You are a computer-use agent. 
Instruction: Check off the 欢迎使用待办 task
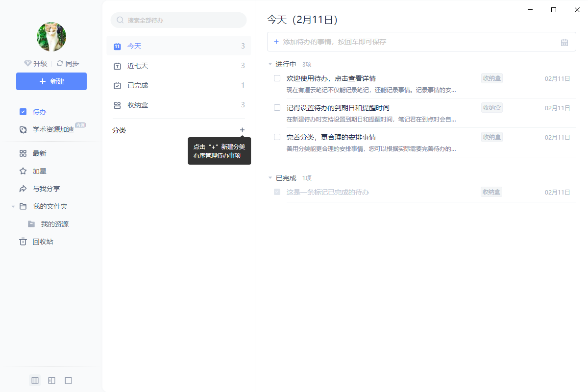pyautogui.click(x=277, y=77)
